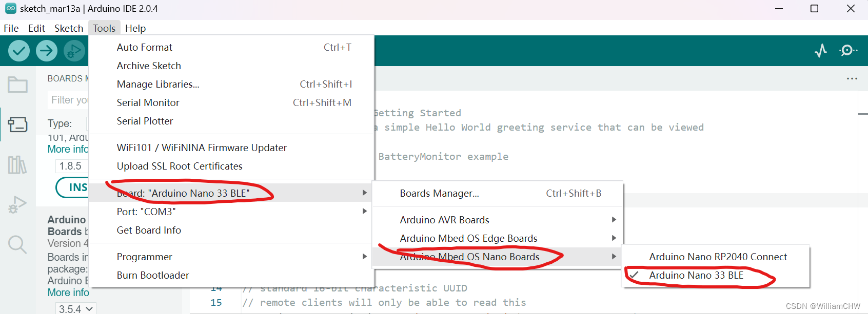The width and height of the screenshot is (868, 314).
Task: Expand the Port: "COM3" submenu
Action: point(231,212)
